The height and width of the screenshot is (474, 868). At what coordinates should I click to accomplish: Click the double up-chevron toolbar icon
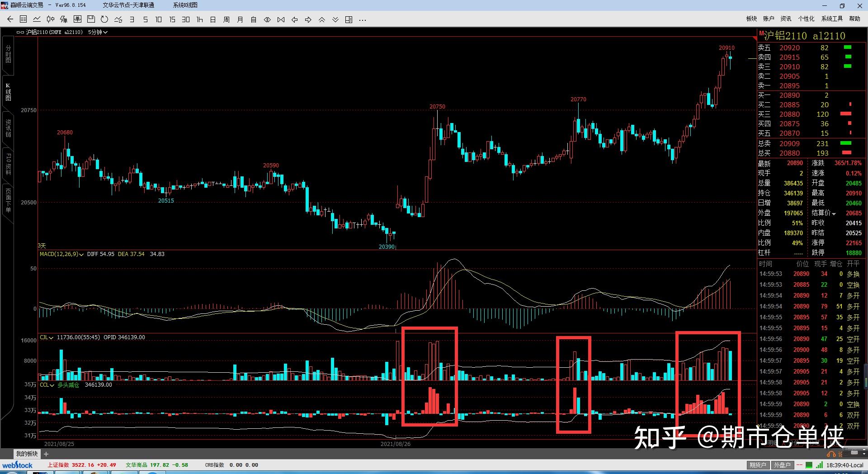click(322, 19)
